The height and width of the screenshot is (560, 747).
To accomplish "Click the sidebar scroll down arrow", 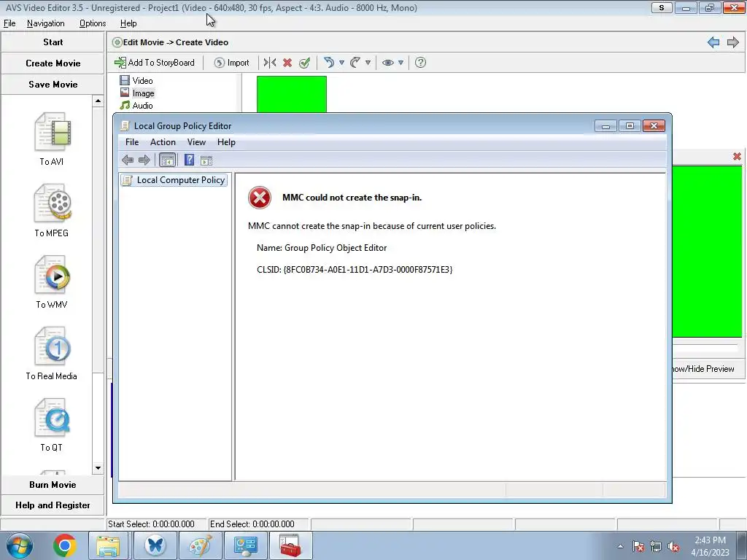I will click(98, 467).
